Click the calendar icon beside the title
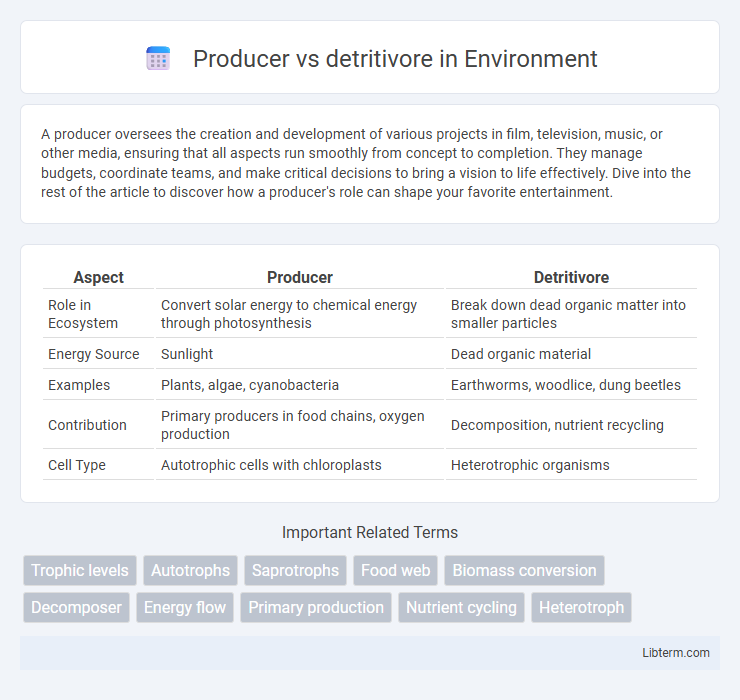 [x=158, y=59]
